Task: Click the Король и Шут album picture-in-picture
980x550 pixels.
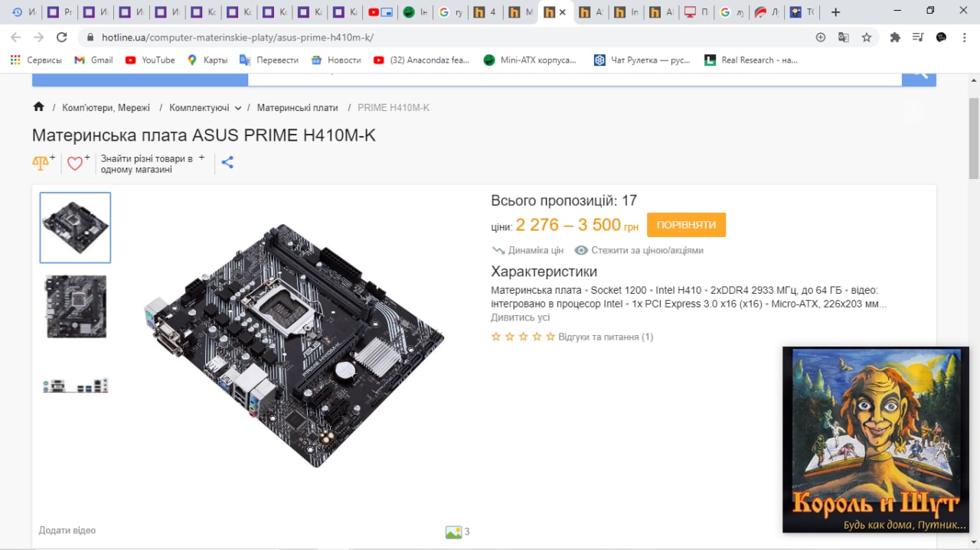Action: [x=876, y=440]
